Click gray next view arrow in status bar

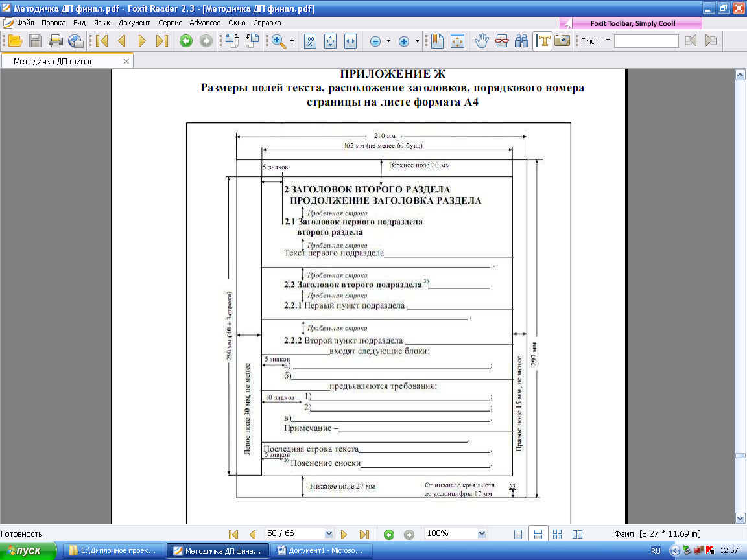click(x=409, y=534)
